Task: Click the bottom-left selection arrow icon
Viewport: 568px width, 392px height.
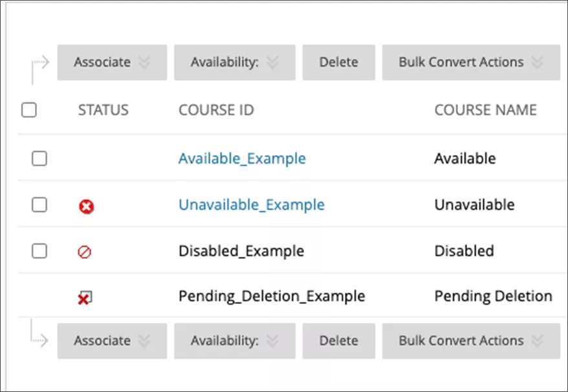Action: 40,341
